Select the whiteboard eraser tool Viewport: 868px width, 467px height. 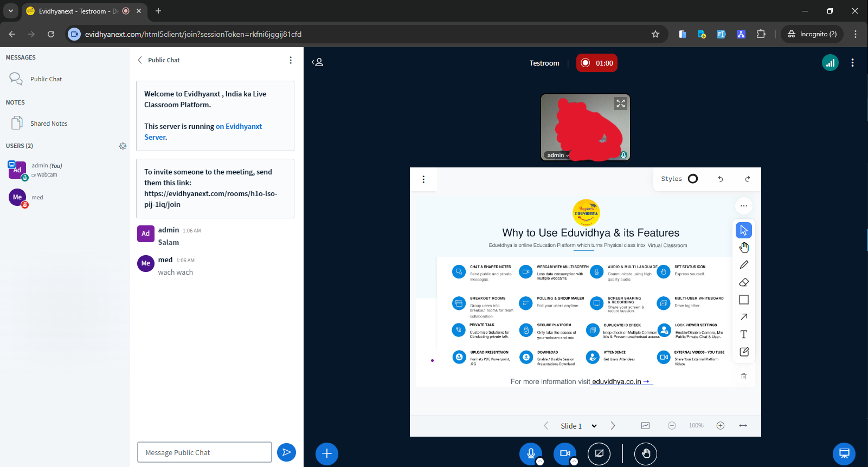[744, 282]
